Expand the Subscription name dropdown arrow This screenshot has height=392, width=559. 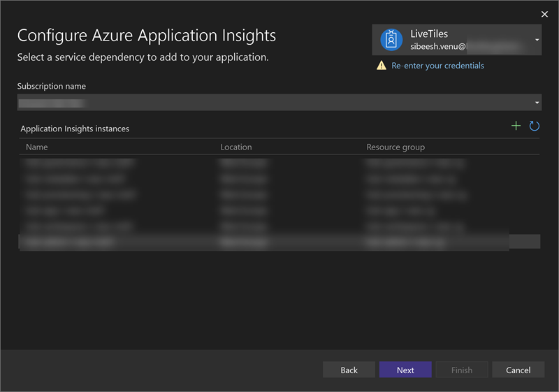[537, 103]
